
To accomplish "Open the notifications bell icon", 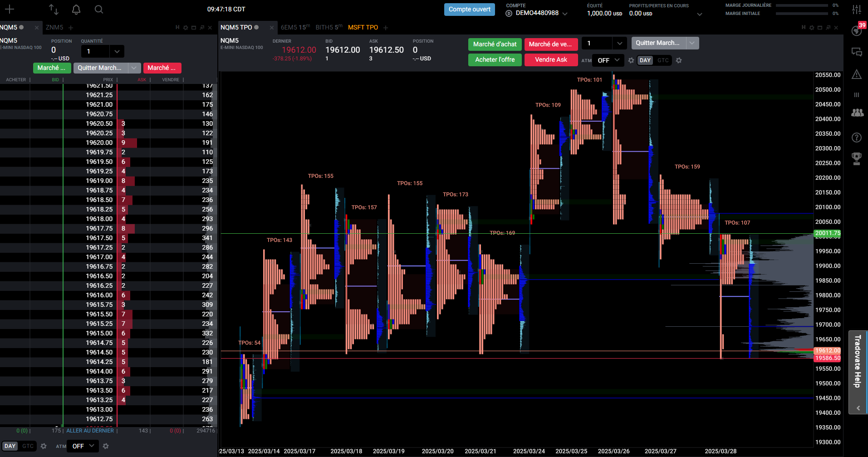I will [x=76, y=9].
